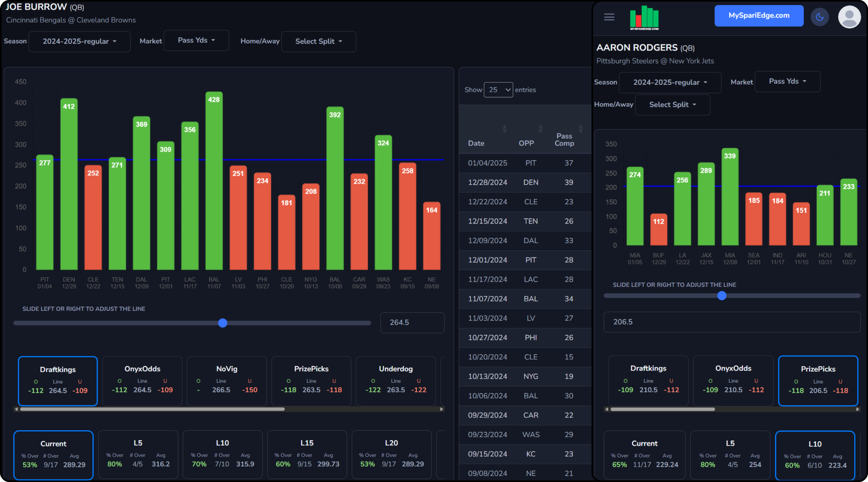
Task: Click the MySpariEdge.com button
Action: pos(758,15)
